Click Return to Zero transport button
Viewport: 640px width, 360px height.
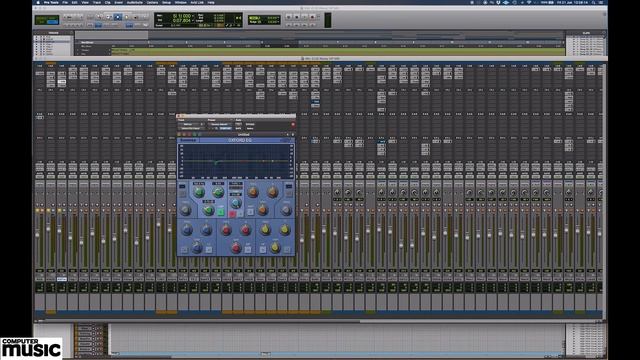tap(289, 25)
